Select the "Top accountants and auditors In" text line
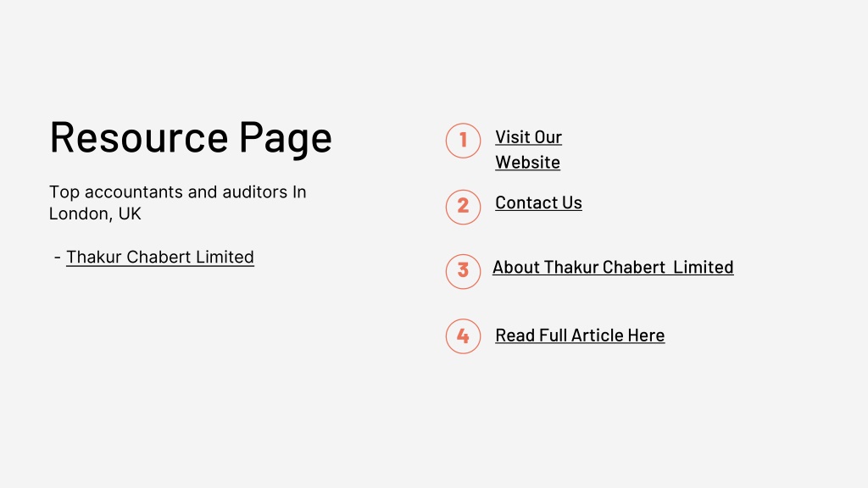Image resolution: width=868 pixels, height=488 pixels. tap(177, 192)
